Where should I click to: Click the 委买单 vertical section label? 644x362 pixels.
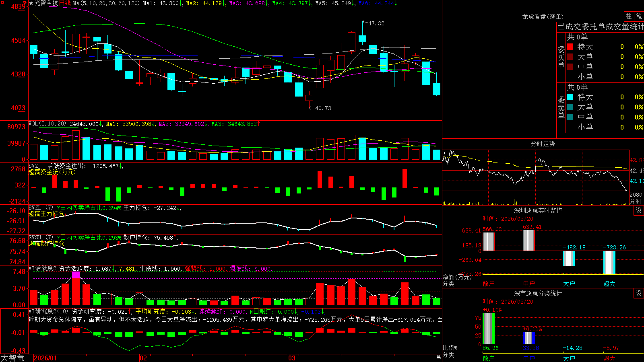point(561,58)
